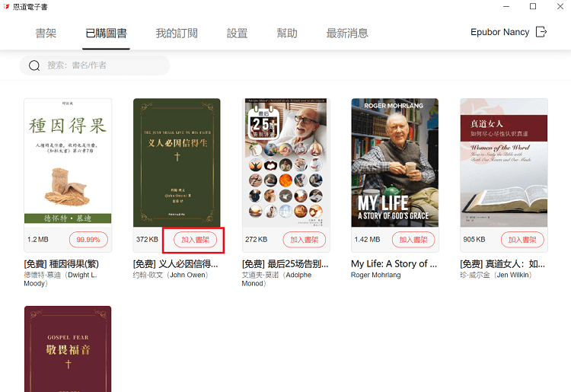The height and width of the screenshot is (392, 571).
Task: Click the 905 KB file size
Action: [474, 240]
